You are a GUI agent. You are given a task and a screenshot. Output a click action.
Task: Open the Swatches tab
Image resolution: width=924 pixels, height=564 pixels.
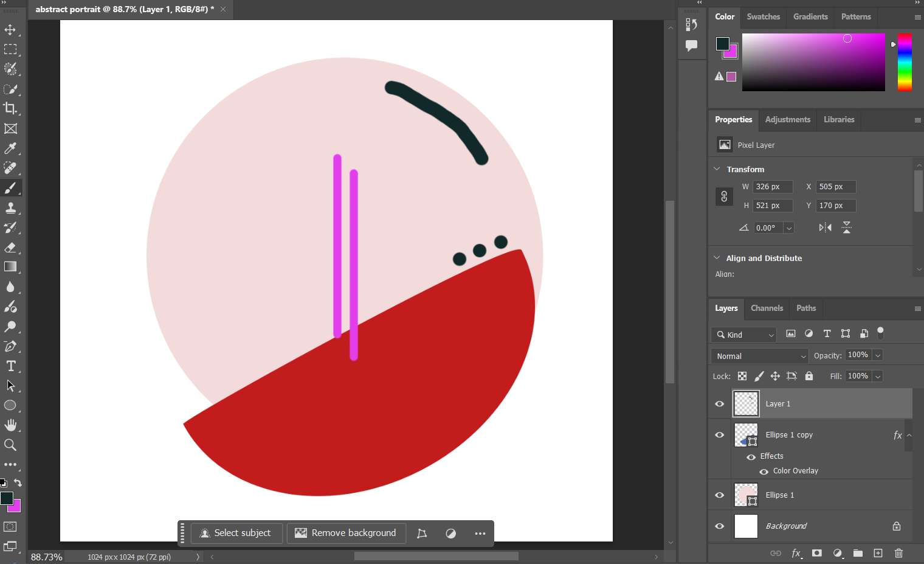pyautogui.click(x=763, y=16)
